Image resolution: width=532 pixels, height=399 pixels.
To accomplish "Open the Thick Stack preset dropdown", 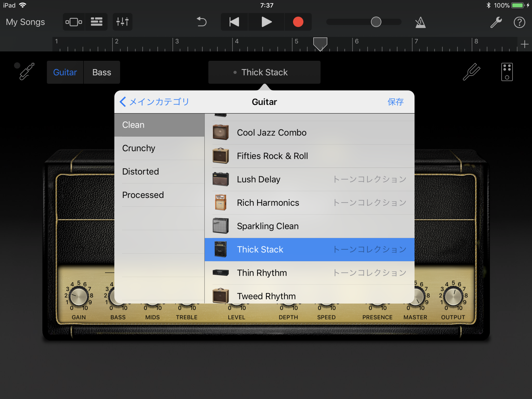I will [x=264, y=72].
